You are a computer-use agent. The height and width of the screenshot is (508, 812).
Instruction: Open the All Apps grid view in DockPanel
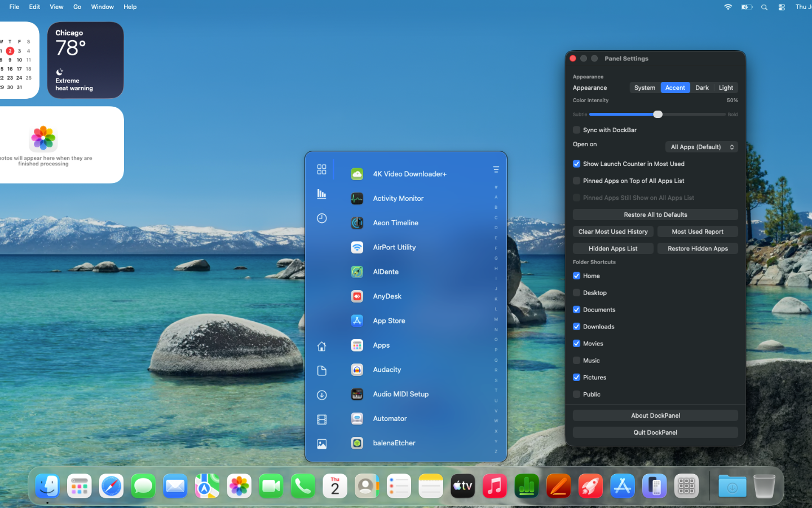click(321, 169)
